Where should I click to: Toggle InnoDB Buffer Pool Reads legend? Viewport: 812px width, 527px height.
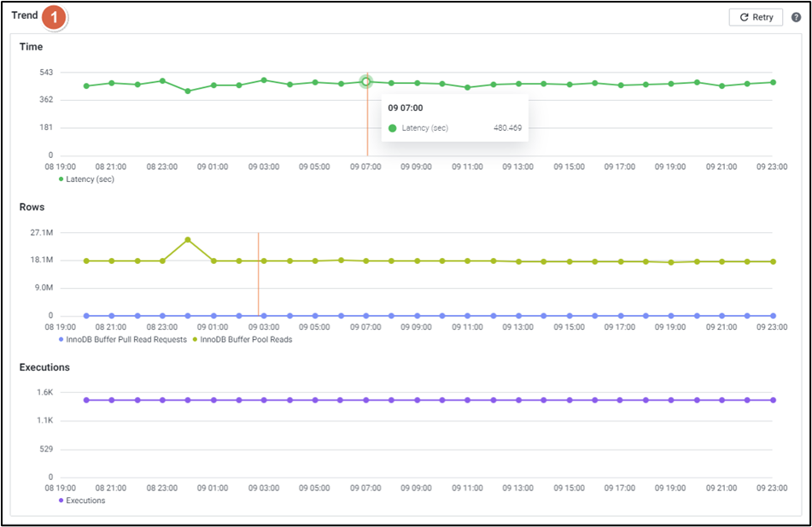(242, 339)
